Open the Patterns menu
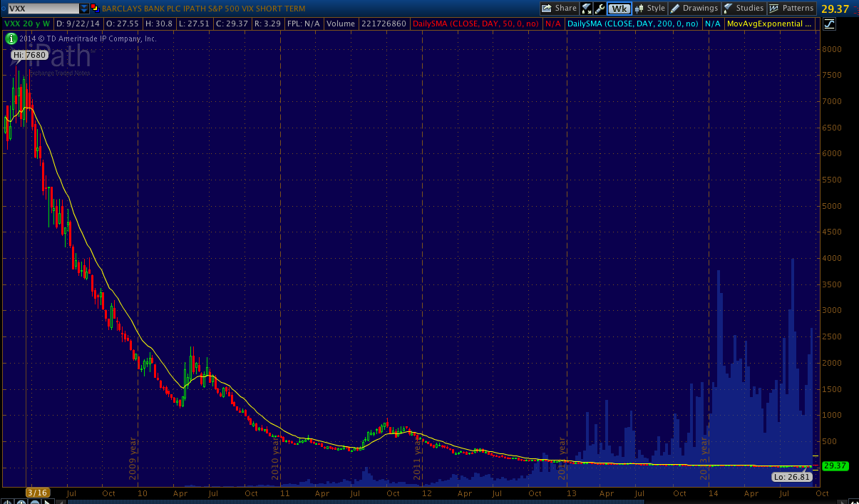Viewport: 859px width, 504px height. [791, 9]
